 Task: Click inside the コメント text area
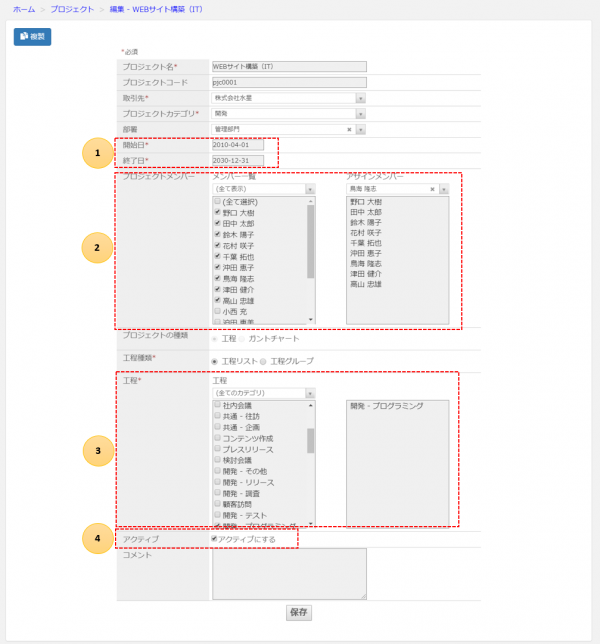pos(289,574)
